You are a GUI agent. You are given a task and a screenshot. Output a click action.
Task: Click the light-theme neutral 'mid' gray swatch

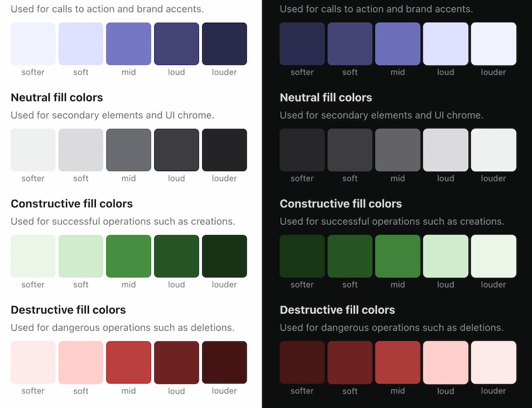[x=129, y=150]
